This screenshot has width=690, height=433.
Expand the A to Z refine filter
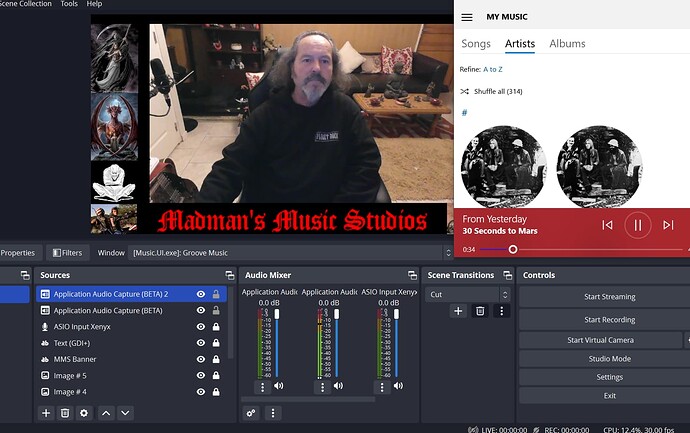click(x=495, y=69)
